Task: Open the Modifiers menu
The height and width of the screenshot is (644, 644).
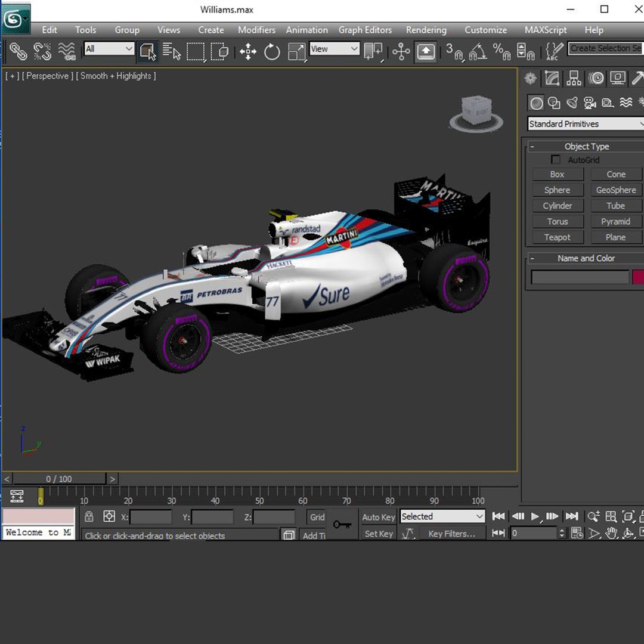Action: [x=256, y=30]
